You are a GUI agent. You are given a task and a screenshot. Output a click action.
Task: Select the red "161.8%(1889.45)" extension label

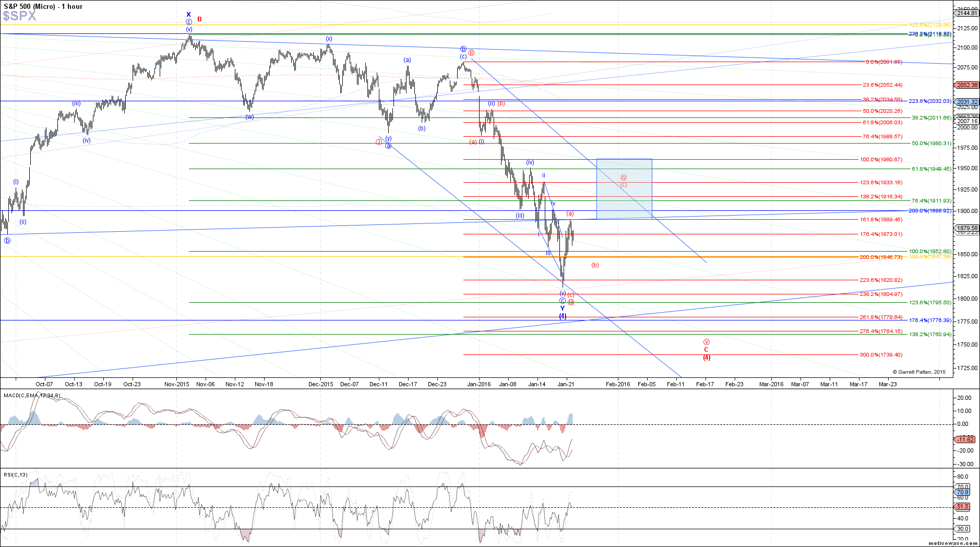tap(881, 220)
